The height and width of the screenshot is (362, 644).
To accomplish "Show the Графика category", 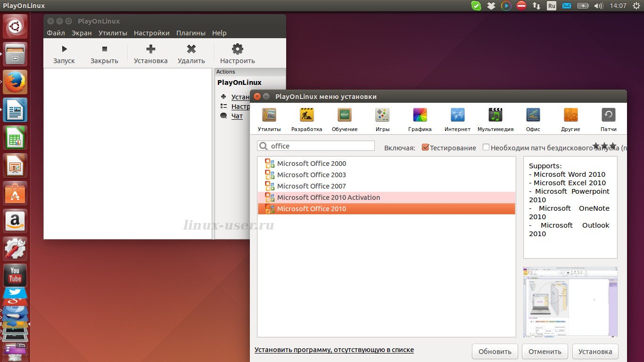I will pos(420,120).
